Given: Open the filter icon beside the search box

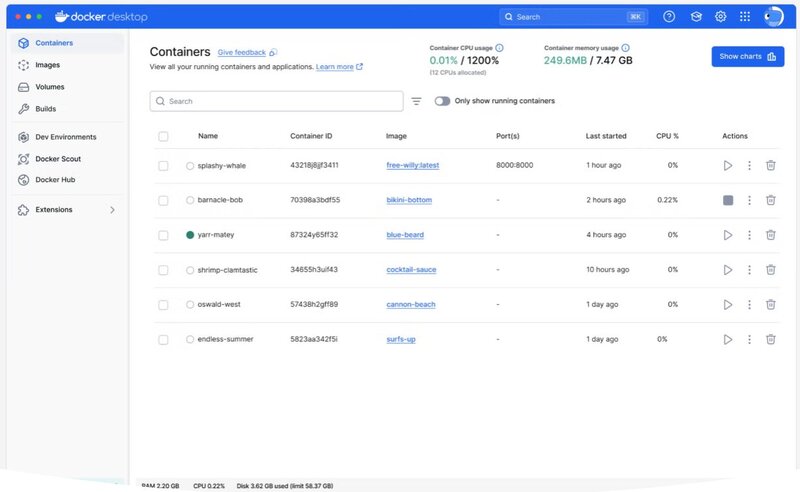Looking at the screenshot, I should 416,101.
